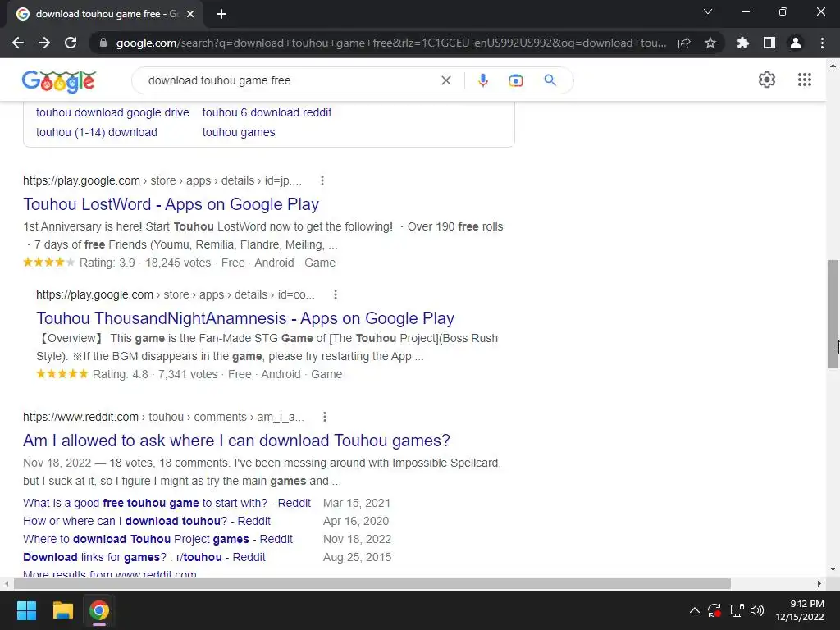
Task: Focus the browser address bar
Action: point(391,43)
